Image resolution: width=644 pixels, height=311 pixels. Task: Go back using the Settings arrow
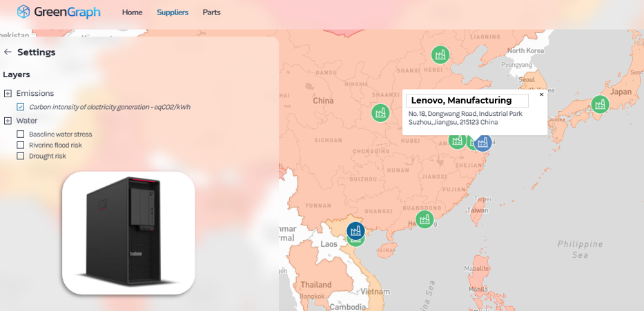coord(8,52)
